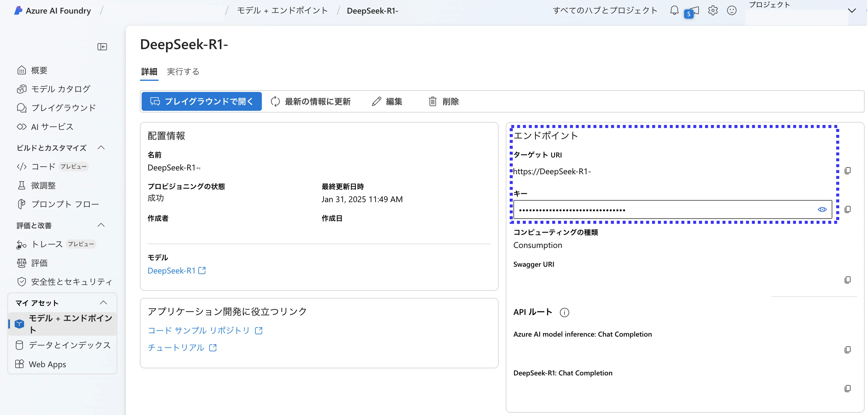Click the refresh/update icon button
Image resolution: width=868 pixels, height=415 pixels.
[x=275, y=101]
